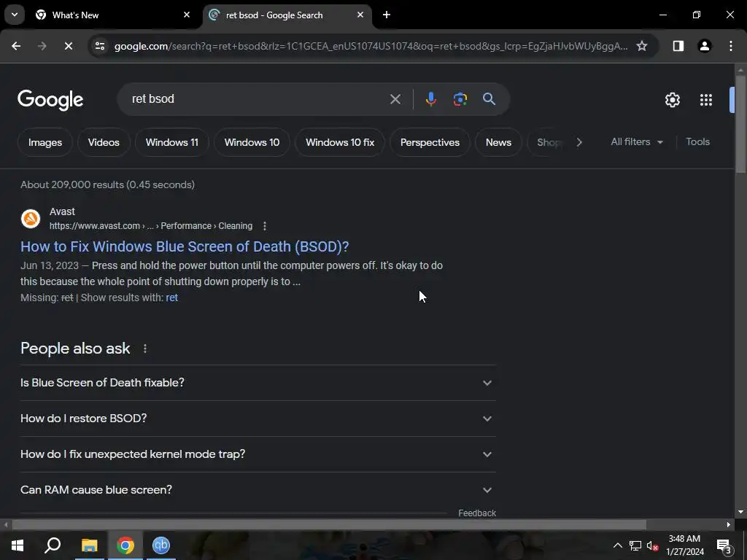
Task: Stop loading the page
Action: (69, 46)
